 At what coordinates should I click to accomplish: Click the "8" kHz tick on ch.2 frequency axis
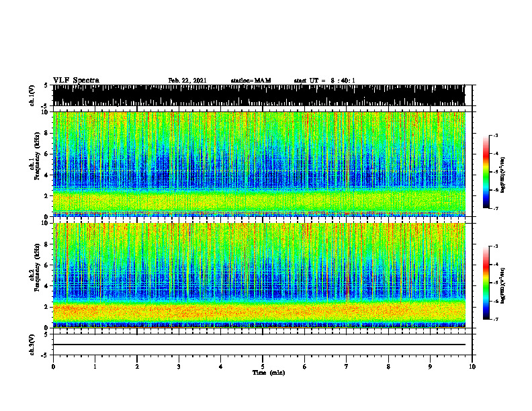tap(46, 244)
